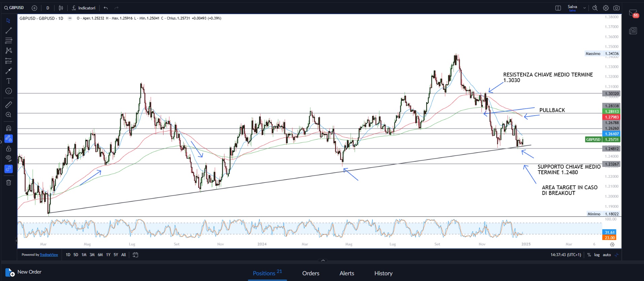Image resolution: width=644 pixels, height=281 pixels.
Task: Click the New Order button
Action: click(x=24, y=272)
